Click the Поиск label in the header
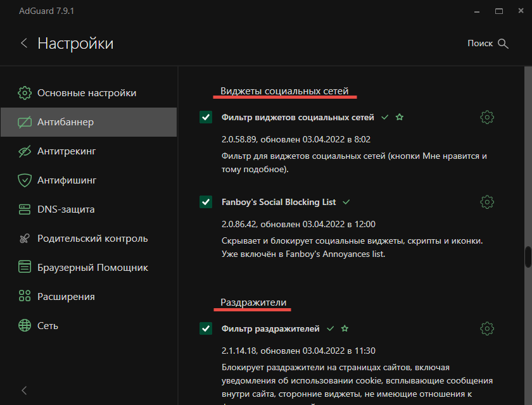Screen dimensions: 532x405 coord(480,44)
